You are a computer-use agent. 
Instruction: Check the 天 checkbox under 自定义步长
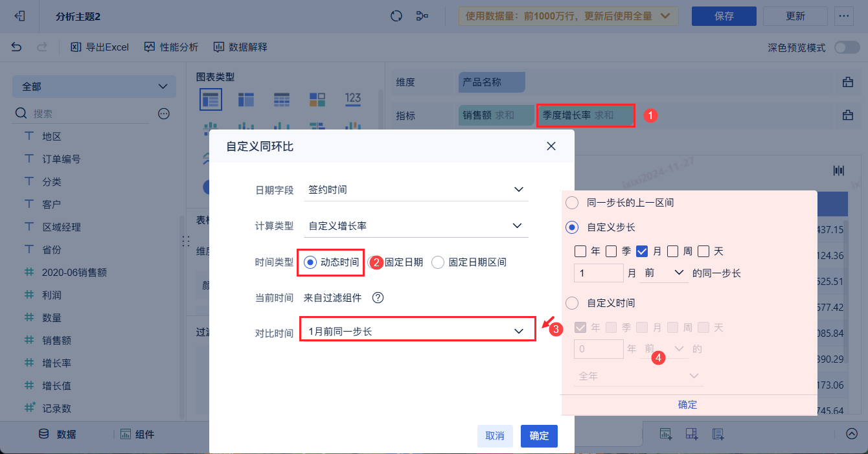(704, 251)
